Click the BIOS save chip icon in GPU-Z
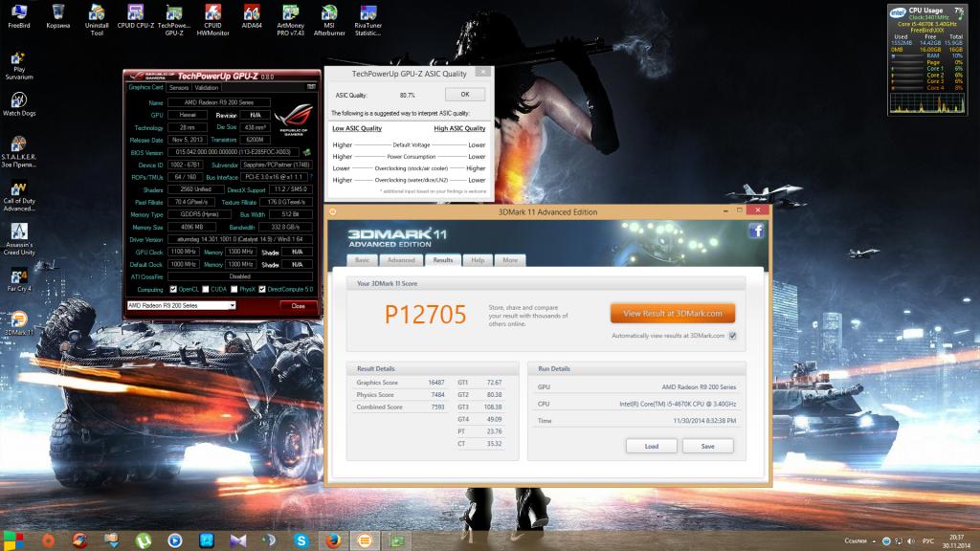Image resolution: width=980 pixels, height=551 pixels. click(306, 151)
